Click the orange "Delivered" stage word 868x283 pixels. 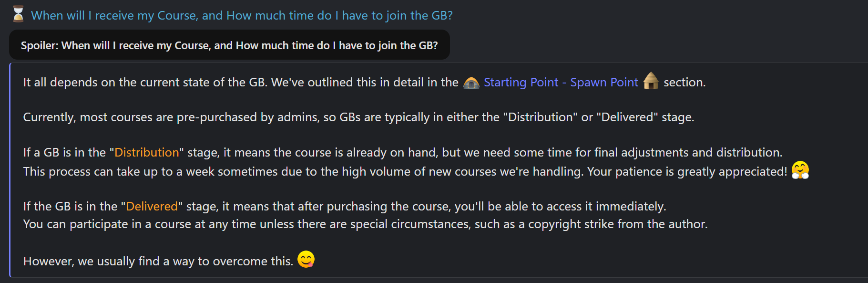(x=152, y=207)
